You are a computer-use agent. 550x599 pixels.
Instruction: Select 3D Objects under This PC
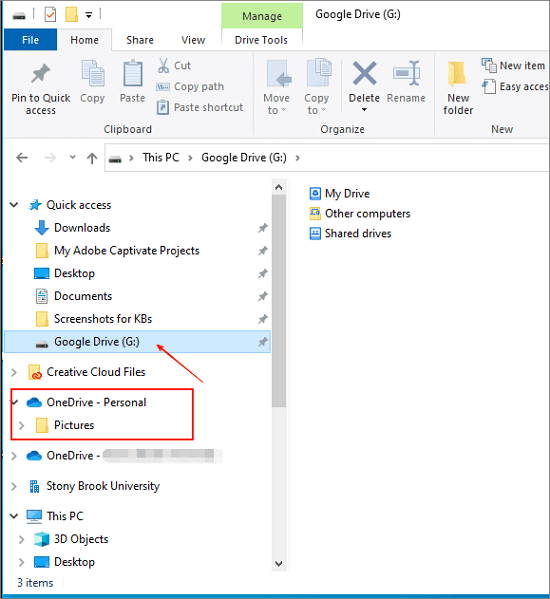pyautogui.click(x=81, y=539)
